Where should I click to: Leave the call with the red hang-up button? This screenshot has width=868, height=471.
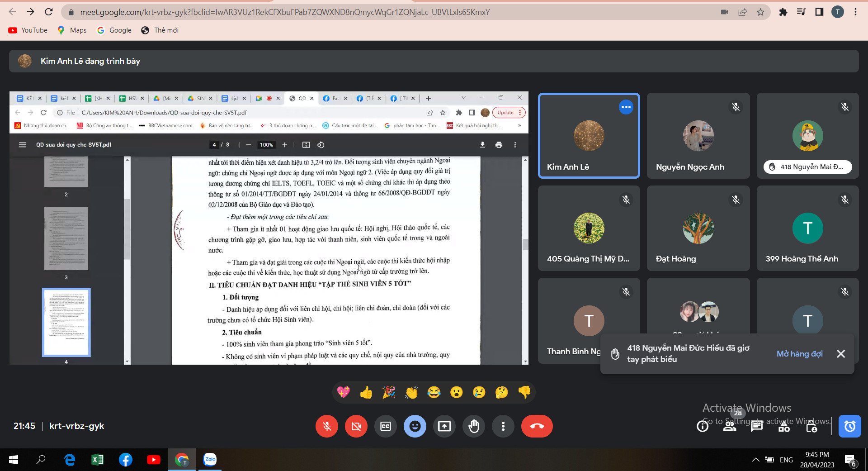[537, 426]
